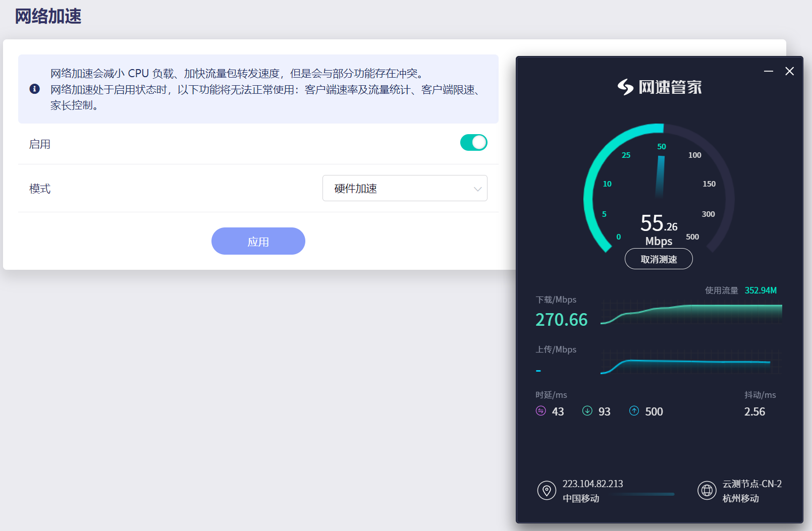Disable the 启用 network acceleration toggle

click(x=473, y=143)
